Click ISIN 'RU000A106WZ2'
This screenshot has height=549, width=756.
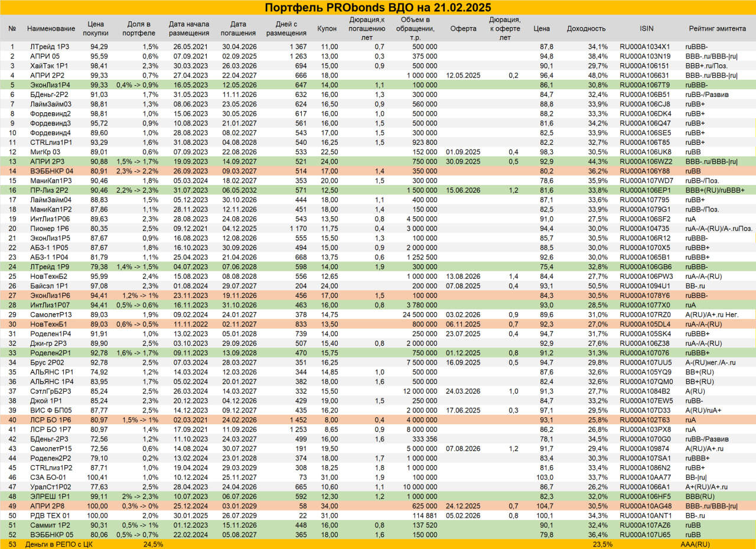[x=645, y=161]
